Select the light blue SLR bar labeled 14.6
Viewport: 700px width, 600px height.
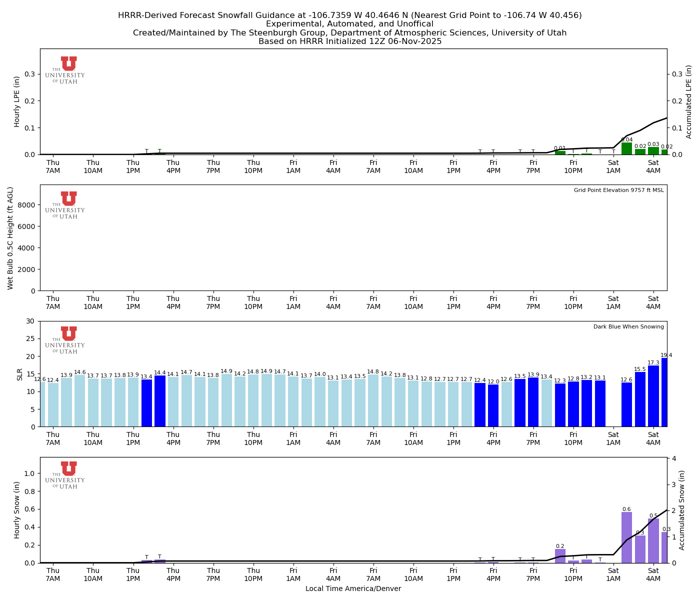coord(80,401)
